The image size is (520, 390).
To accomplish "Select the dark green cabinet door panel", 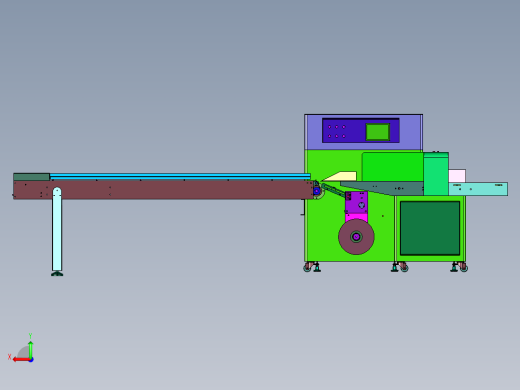I will 430,228.
